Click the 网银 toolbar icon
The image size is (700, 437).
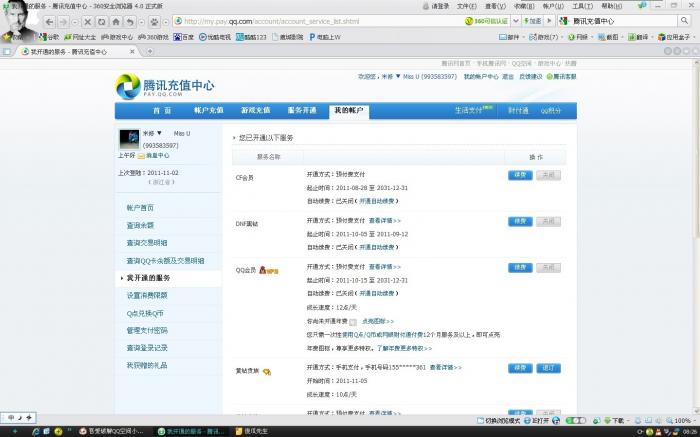point(578,37)
